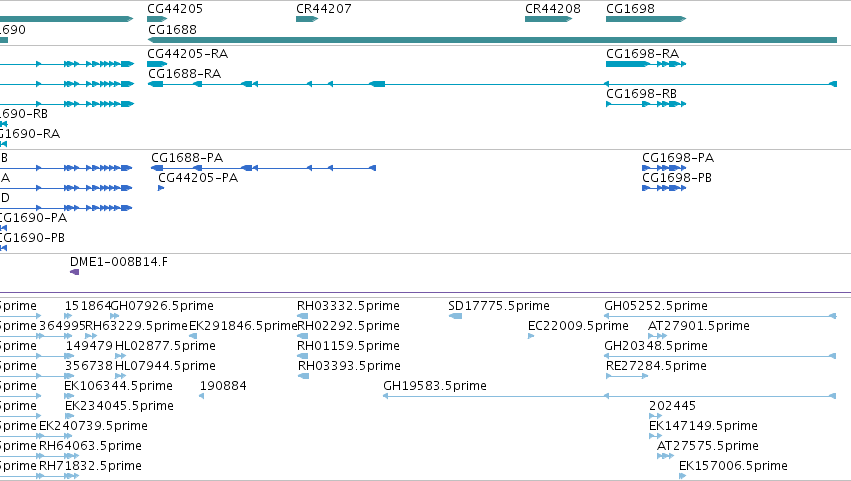Click the EK147149.5prime EST arrows
851x481 pixels.
[x=656, y=436]
